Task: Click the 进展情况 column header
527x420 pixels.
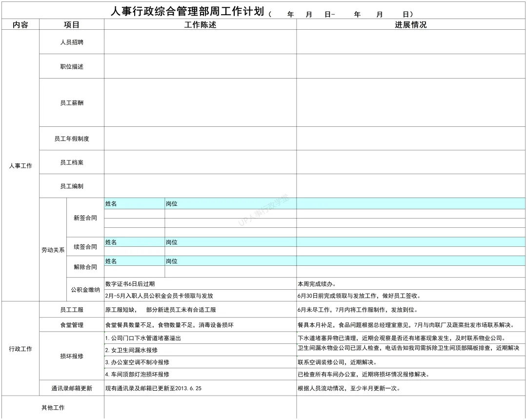Action: coord(411,24)
